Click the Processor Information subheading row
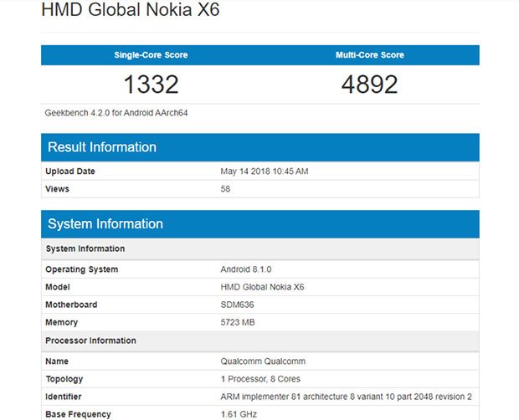This screenshot has width=519, height=420. [90, 341]
